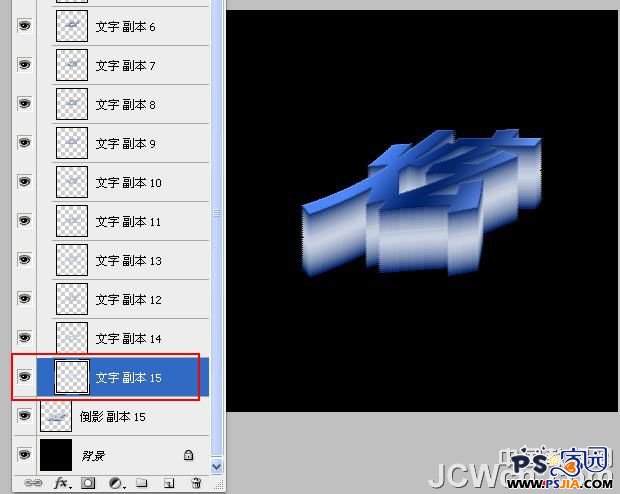Select layer name 文字 副本 9
Viewport: 620px width, 494px height.
[x=125, y=143]
